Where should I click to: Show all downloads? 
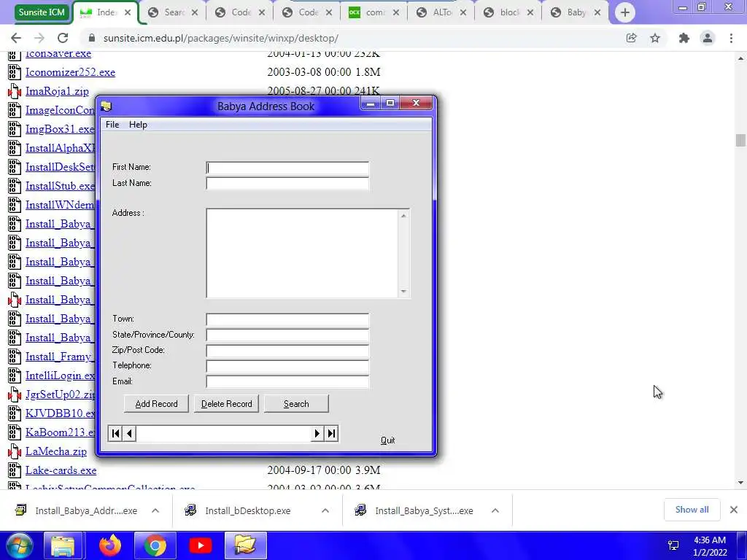[x=692, y=510]
